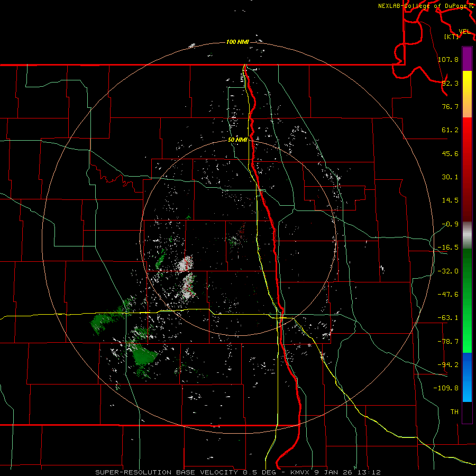This screenshot has height=476, width=476.
Task: Click the 30.1 scale value
Action: tap(450, 177)
